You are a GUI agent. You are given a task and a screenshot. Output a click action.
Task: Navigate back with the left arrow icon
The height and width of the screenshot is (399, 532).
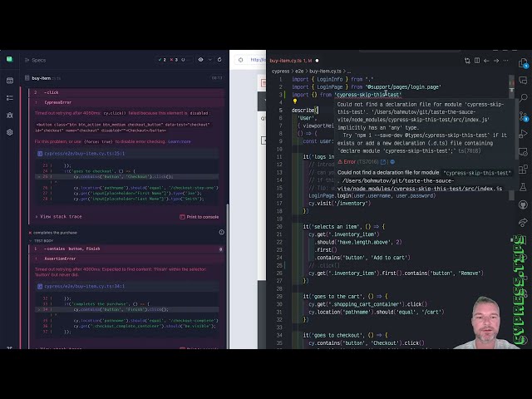pos(486,61)
